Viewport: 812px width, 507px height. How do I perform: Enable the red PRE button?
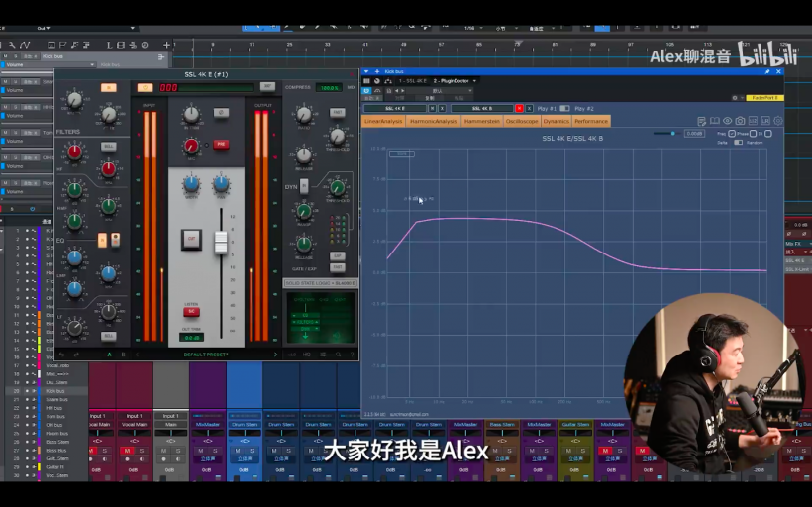tap(221, 144)
